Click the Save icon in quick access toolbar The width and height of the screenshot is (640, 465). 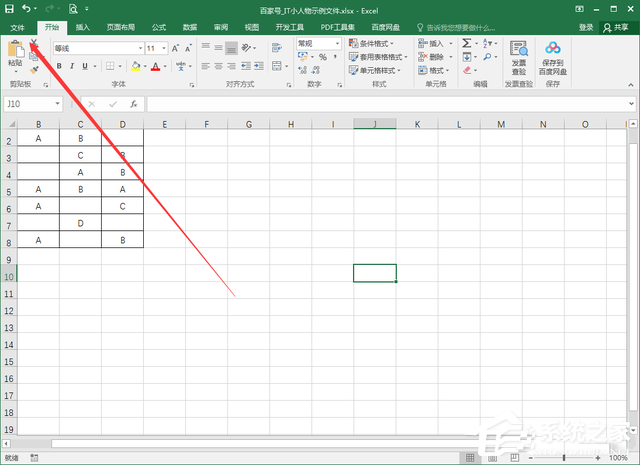click(x=9, y=8)
